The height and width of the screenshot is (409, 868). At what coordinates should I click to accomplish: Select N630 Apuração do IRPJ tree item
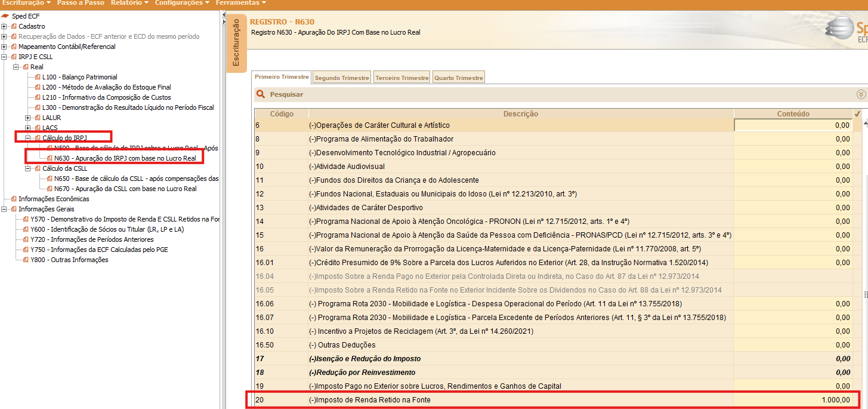tap(125, 158)
